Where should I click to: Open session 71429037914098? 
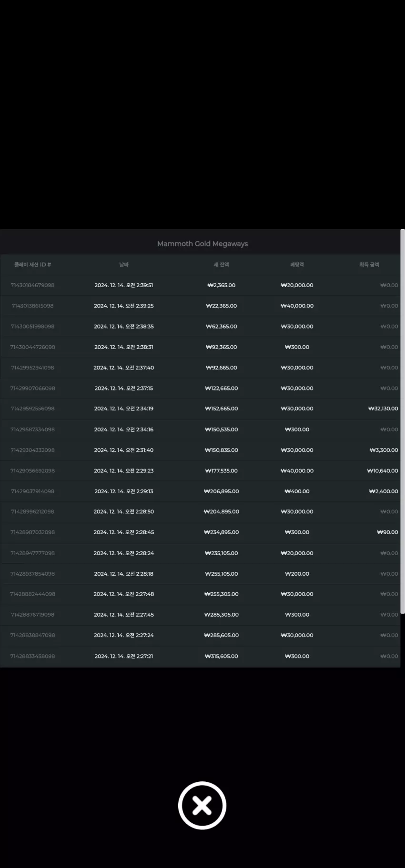(32, 491)
